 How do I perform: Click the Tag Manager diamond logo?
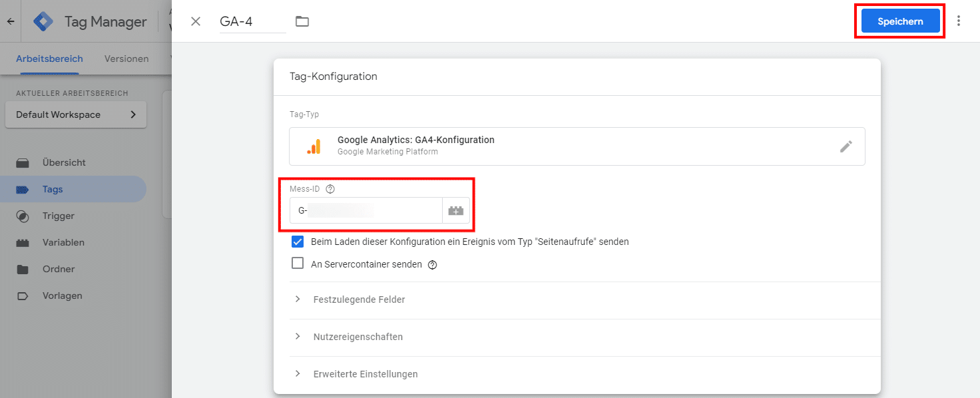point(44,21)
